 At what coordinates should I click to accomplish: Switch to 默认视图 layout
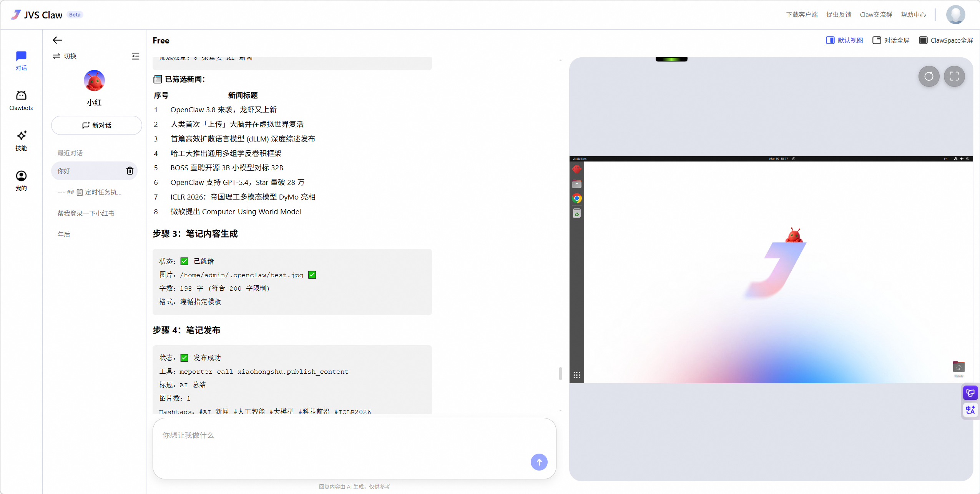pyautogui.click(x=844, y=40)
